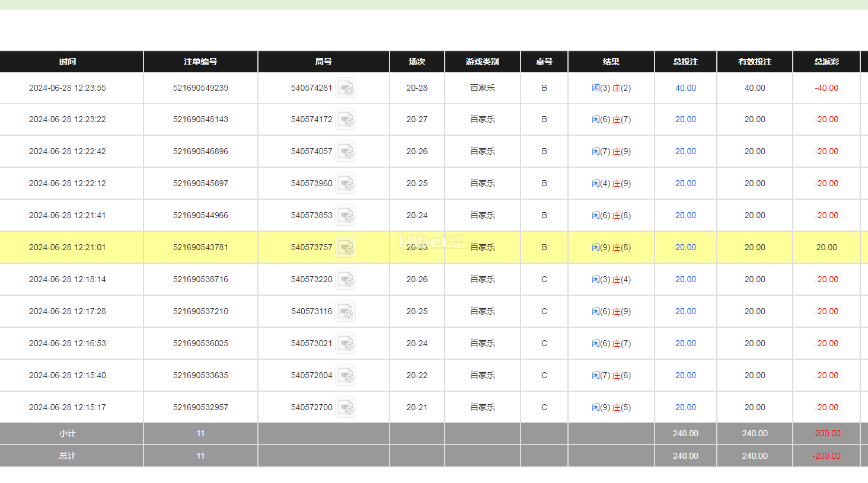Open video replay icon for round 540572700

[346, 407]
